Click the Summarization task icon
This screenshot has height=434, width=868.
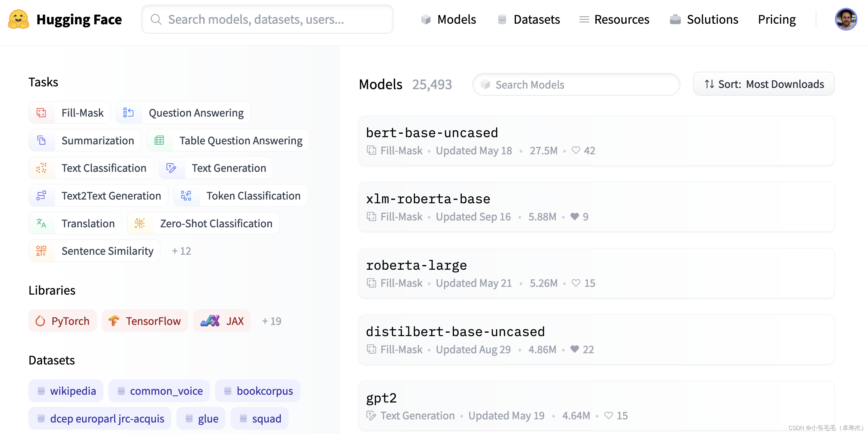tap(41, 140)
